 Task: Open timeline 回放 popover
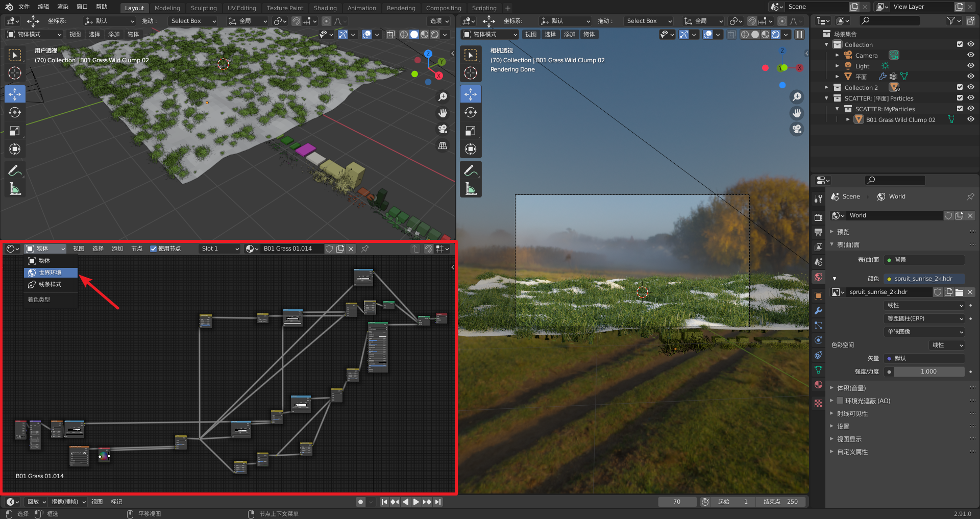point(37,502)
